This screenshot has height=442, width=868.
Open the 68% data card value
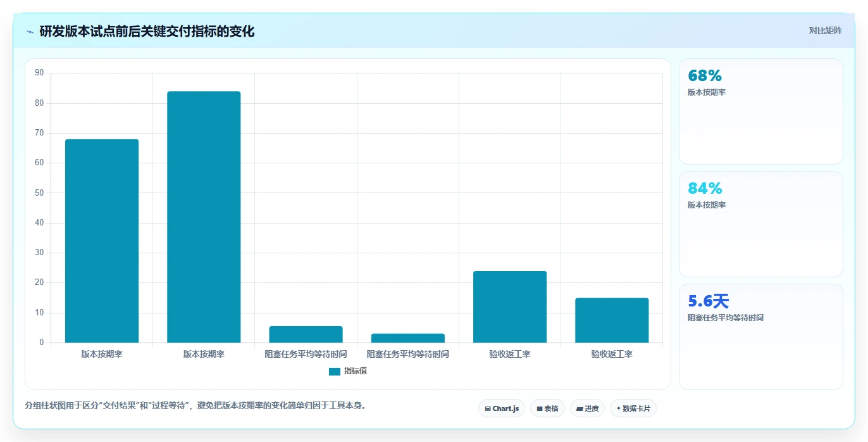tap(705, 76)
